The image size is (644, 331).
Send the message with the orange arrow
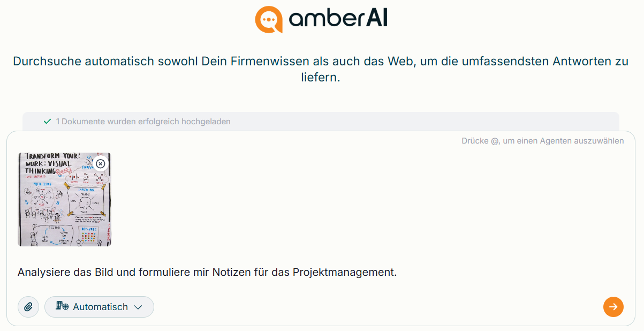click(613, 307)
